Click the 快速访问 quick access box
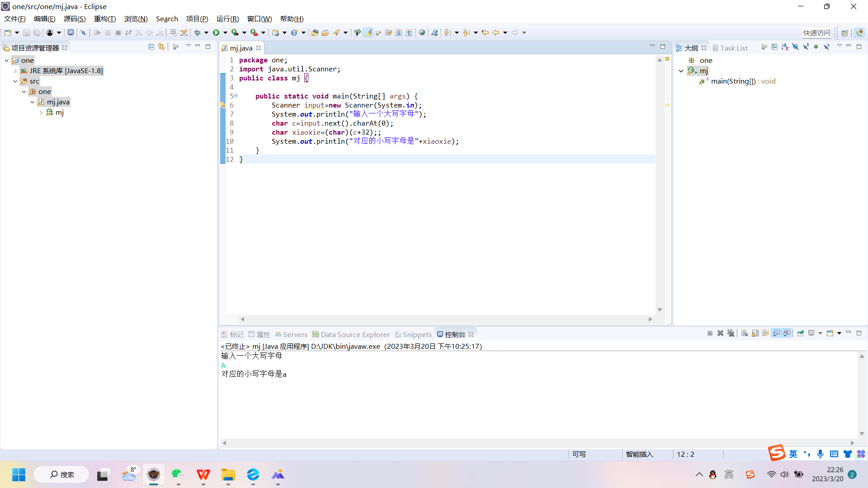This screenshot has height=488, width=868. click(x=816, y=33)
